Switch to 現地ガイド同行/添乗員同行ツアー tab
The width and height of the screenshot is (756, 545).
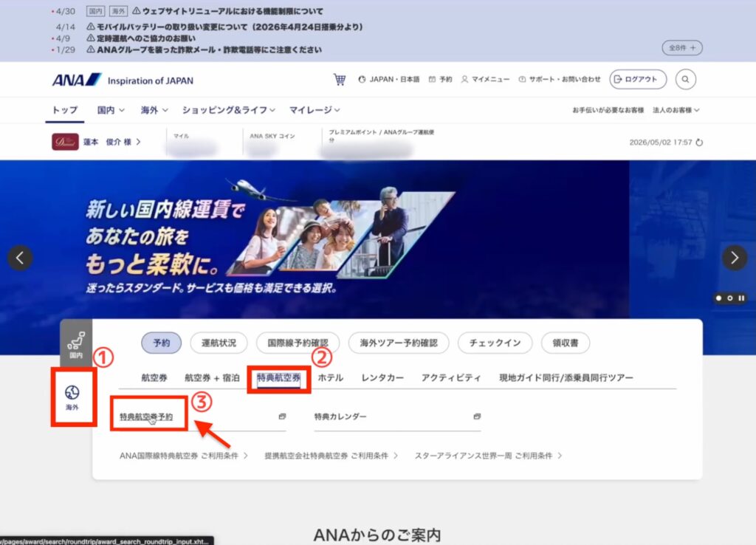click(x=566, y=377)
